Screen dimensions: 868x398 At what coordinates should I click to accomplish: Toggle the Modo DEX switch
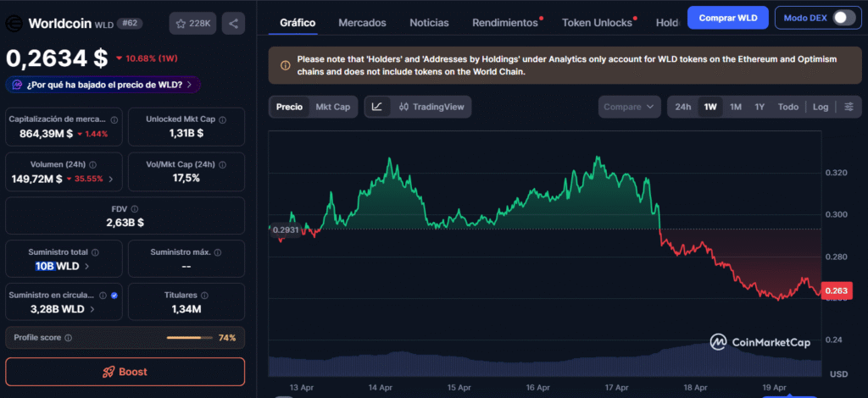[x=843, y=18]
